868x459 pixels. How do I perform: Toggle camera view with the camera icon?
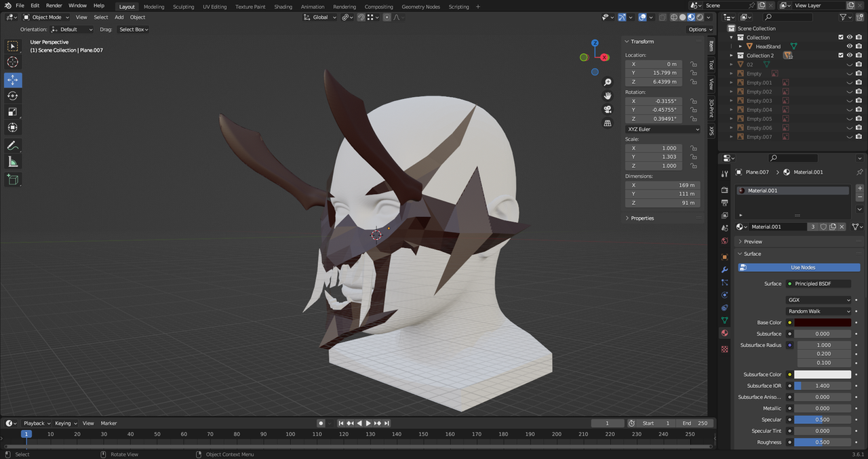click(608, 109)
